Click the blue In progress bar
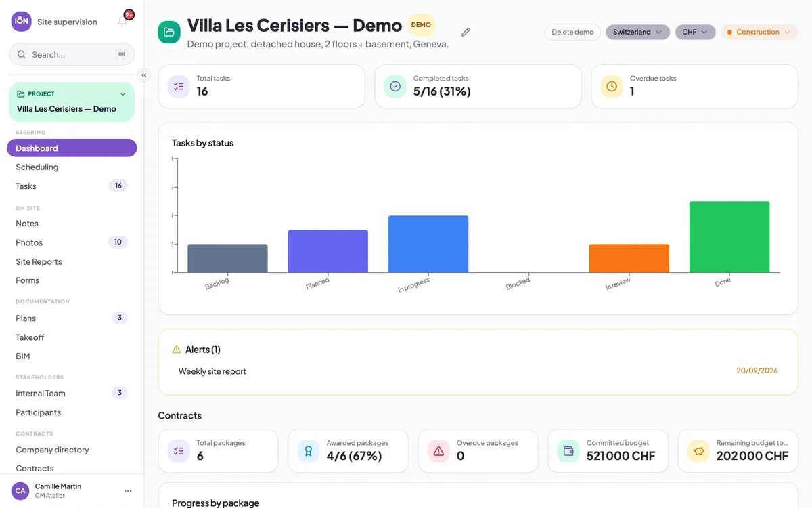Viewport: 812px width, 508px height. click(428, 244)
